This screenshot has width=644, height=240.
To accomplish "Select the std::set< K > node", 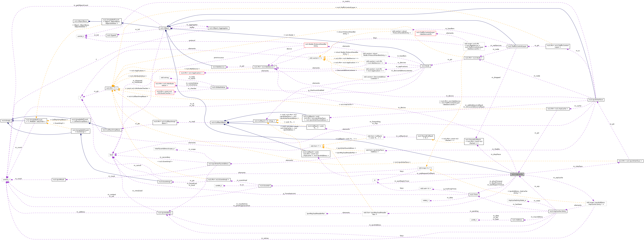I will click(426, 188).
